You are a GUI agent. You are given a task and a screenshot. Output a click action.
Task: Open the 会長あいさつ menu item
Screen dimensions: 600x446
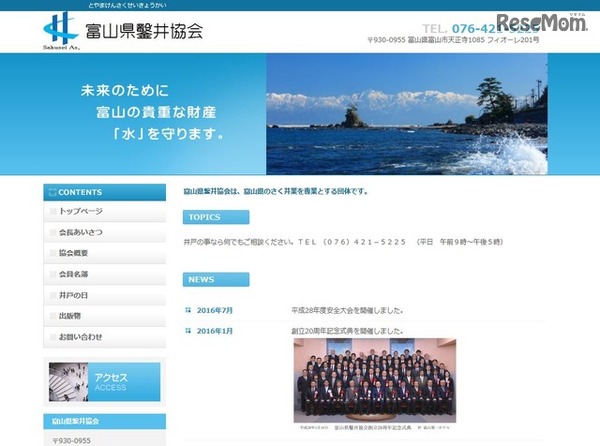104,232
